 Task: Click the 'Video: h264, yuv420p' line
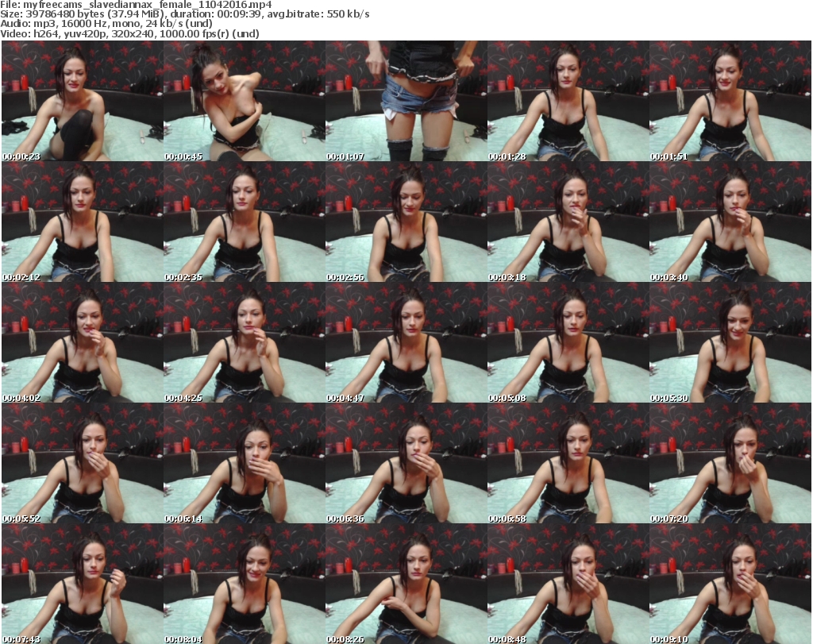(x=129, y=33)
